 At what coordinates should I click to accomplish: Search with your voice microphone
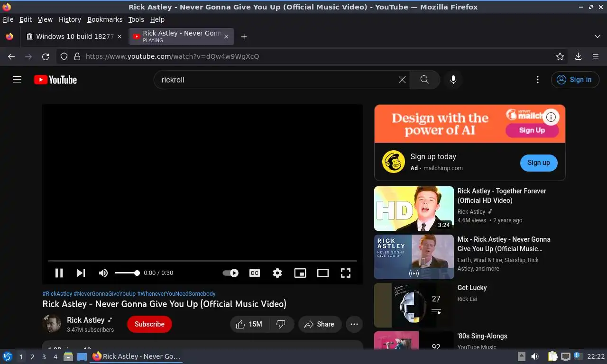coord(453,80)
